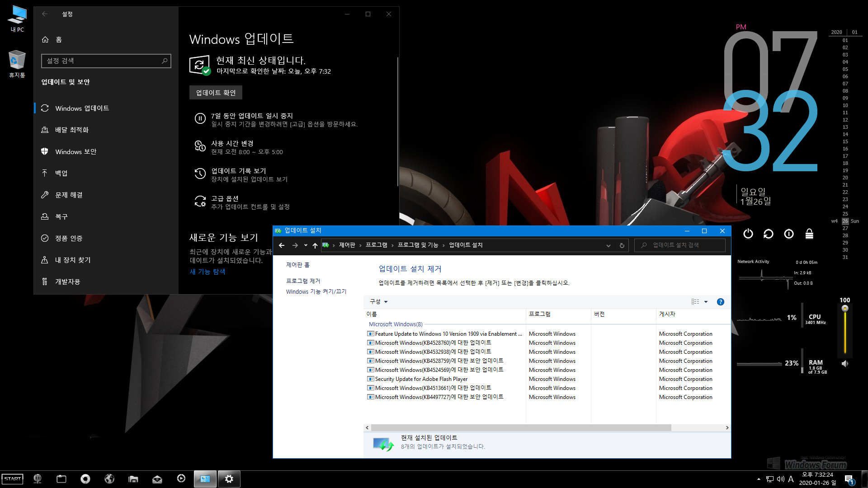Select the KB4528760 update row
This screenshot has height=488, width=868.
point(429,343)
